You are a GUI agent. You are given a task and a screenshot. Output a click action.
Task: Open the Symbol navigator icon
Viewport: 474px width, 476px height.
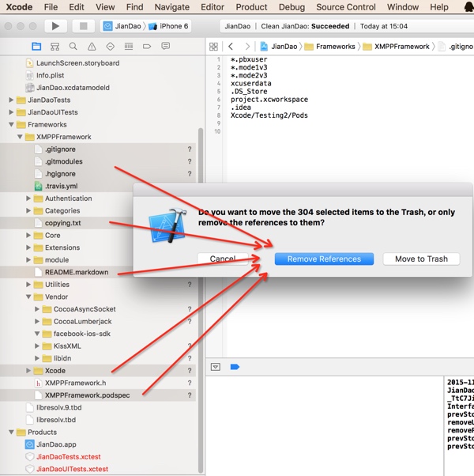tap(55, 46)
